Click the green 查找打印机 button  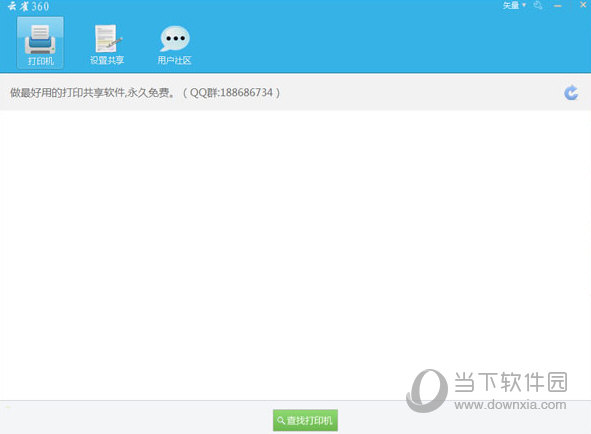coord(305,420)
